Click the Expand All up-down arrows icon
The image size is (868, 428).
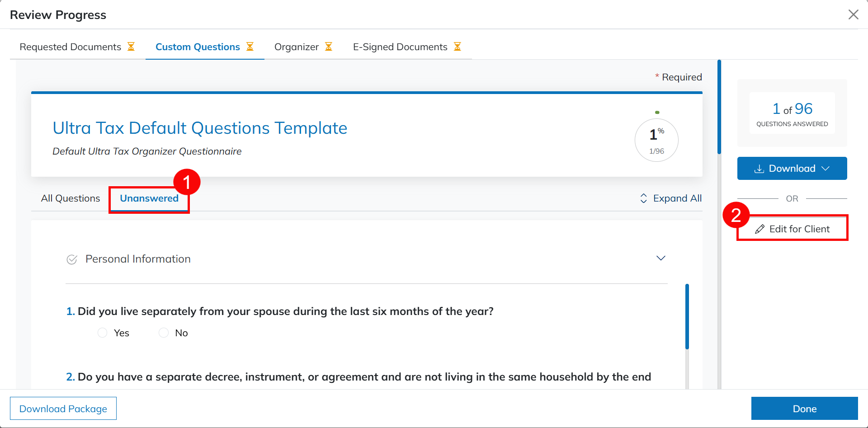point(644,198)
